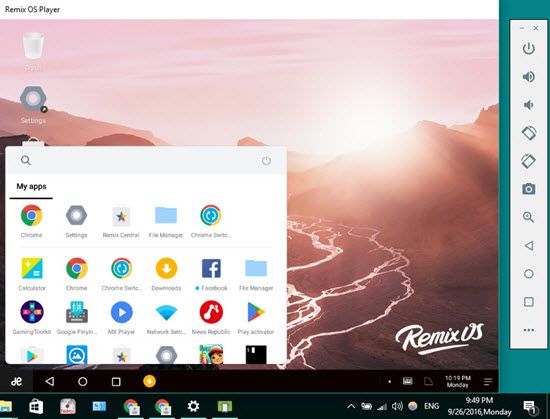Open Windows Settings gear on taskbar
This screenshot has height=419, width=550.
(193, 406)
